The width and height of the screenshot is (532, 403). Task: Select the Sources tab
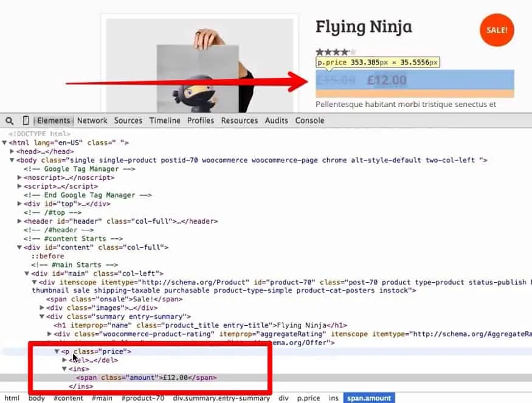pos(128,120)
